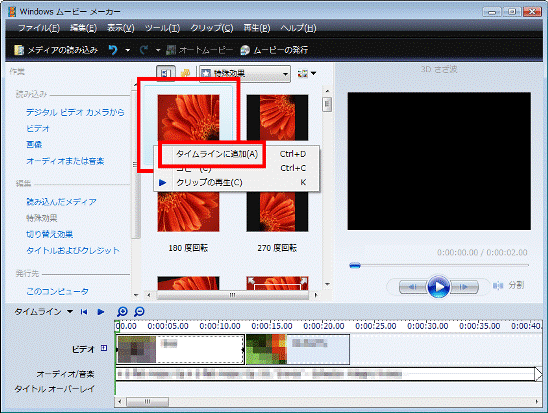The image size is (548, 413).
Task: Click the effects pane horizontal scrollbar thumb
Action: [232, 295]
